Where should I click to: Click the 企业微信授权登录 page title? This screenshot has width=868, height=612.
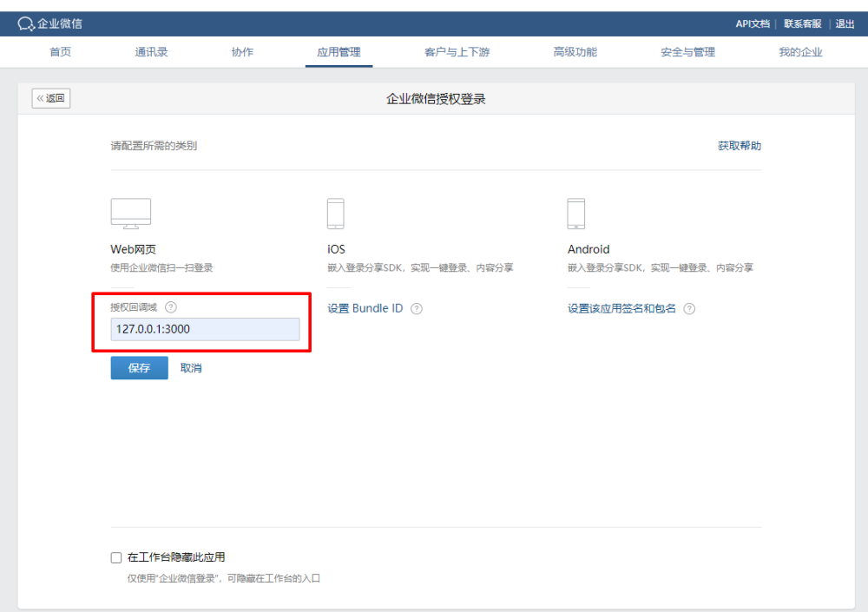click(437, 99)
